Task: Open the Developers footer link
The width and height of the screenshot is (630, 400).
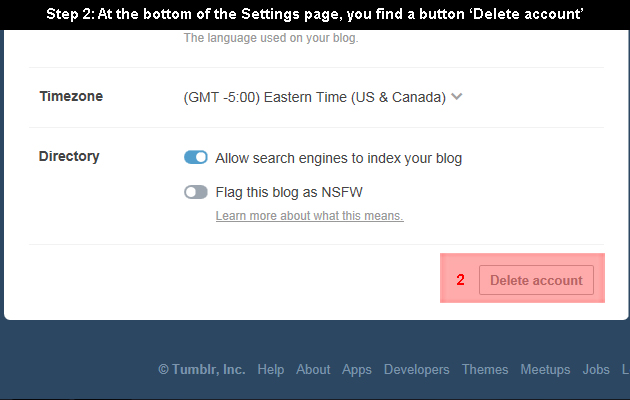Action: tap(416, 369)
